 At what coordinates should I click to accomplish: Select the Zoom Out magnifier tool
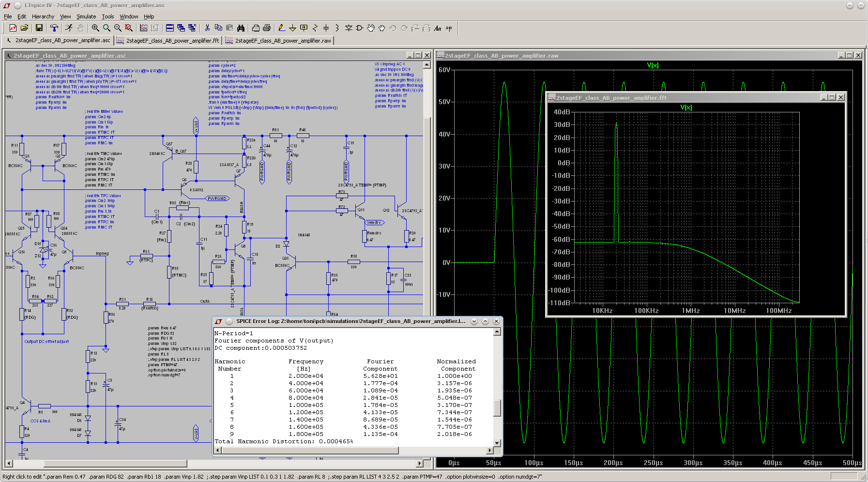pyautogui.click(x=118, y=28)
